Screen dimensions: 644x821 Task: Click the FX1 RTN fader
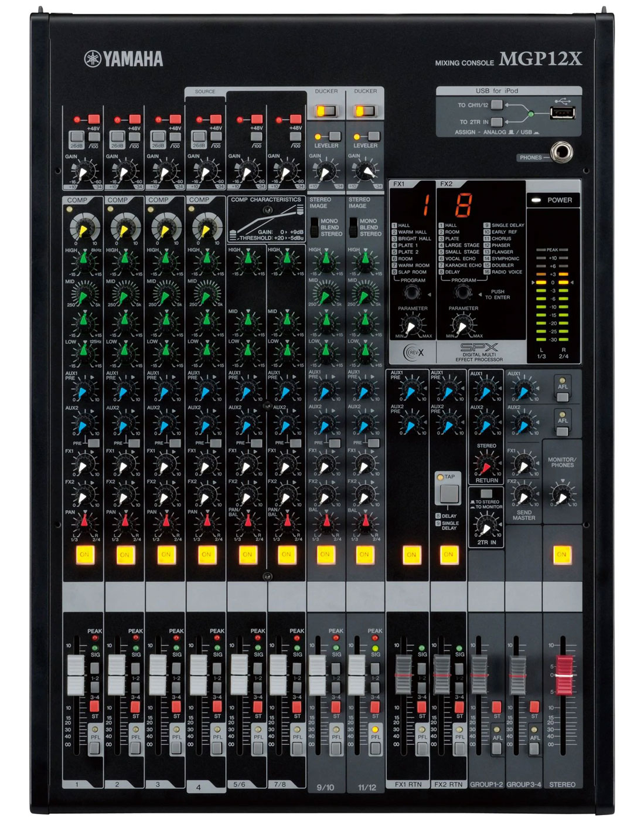(404, 675)
